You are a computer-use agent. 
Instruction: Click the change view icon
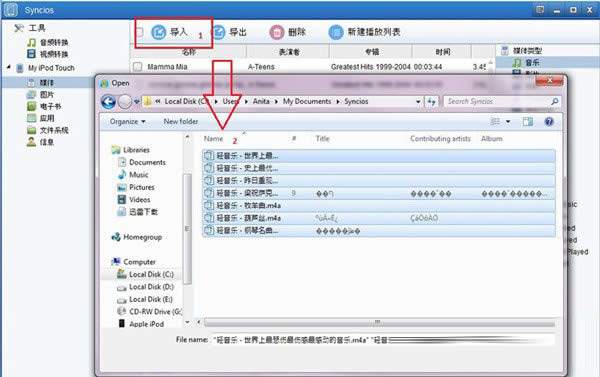tap(495, 122)
